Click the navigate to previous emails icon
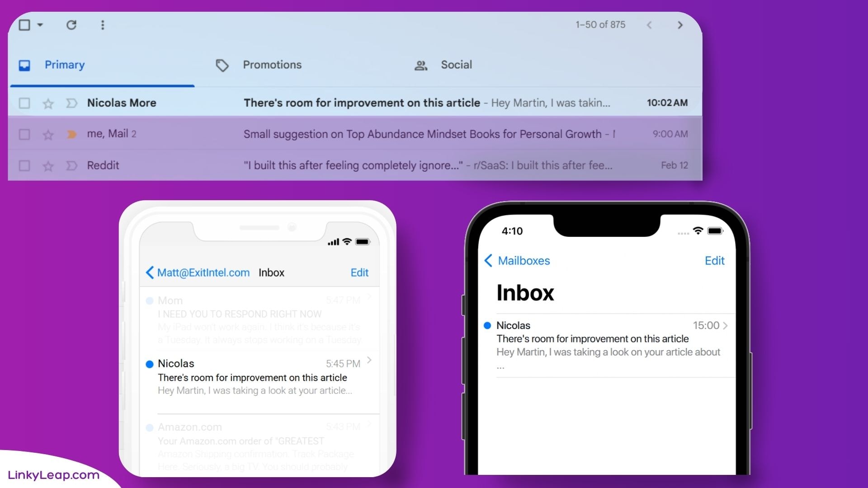The height and width of the screenshot is (488, 868). point(649,24)
